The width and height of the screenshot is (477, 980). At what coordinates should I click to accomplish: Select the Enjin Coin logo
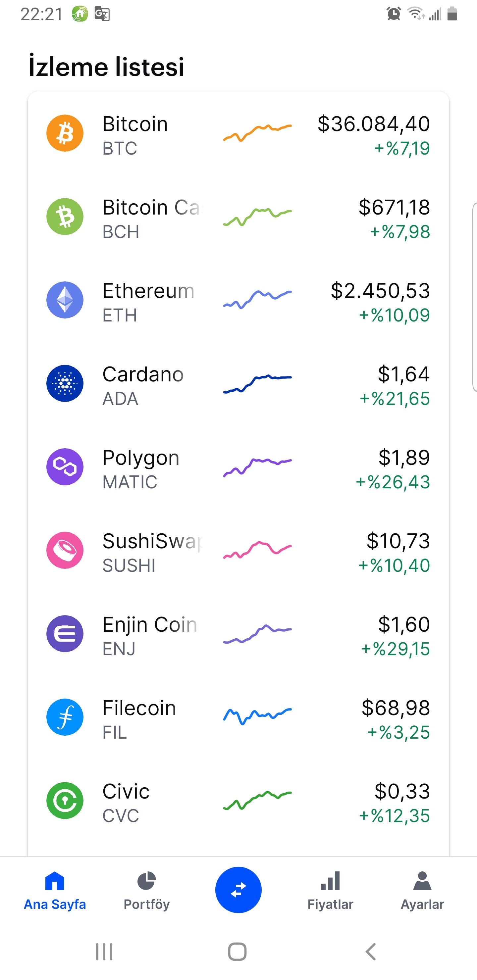[x=65, y=633]
